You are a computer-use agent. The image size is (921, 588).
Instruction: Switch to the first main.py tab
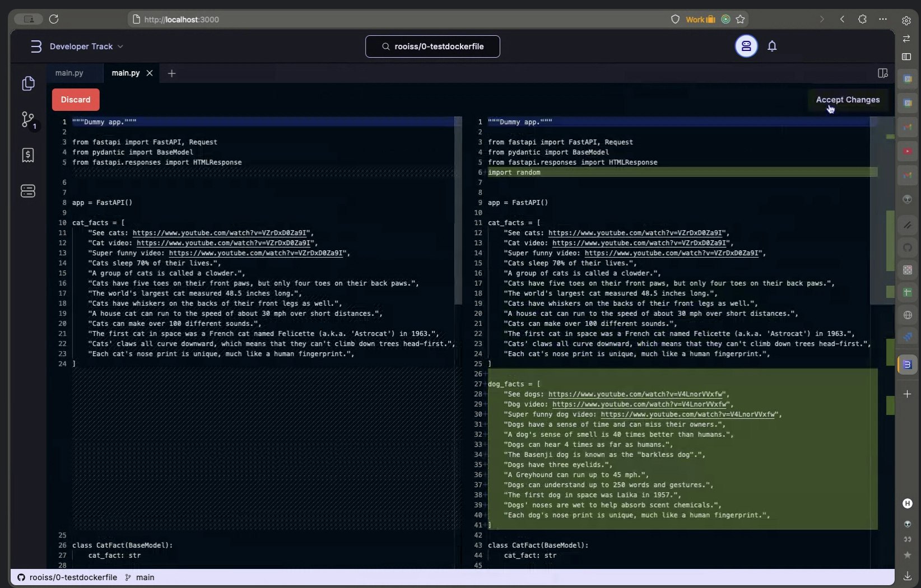click(x=69, y=73)
